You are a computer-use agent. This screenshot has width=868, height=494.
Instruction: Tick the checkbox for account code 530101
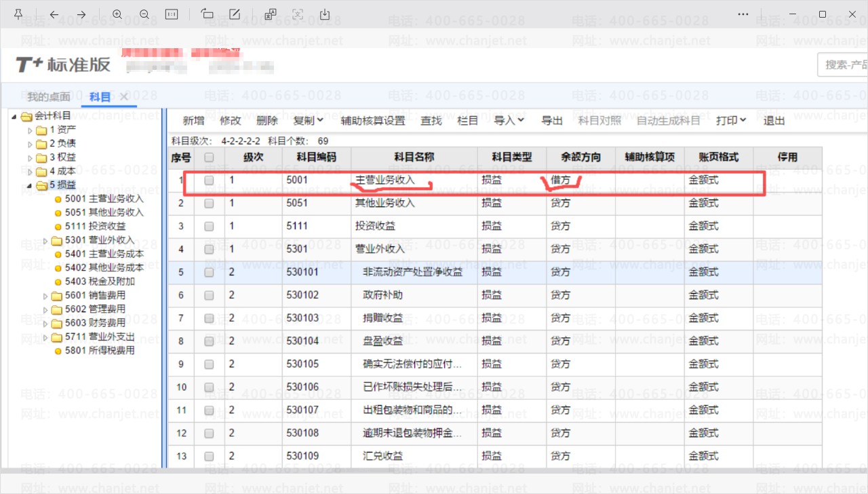pos(209,272)
